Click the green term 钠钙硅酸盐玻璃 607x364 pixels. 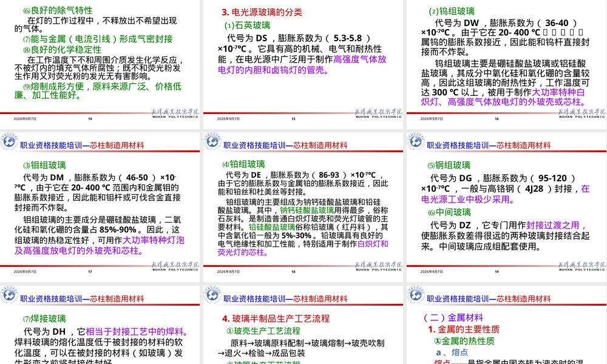click(x=307, y=211)
